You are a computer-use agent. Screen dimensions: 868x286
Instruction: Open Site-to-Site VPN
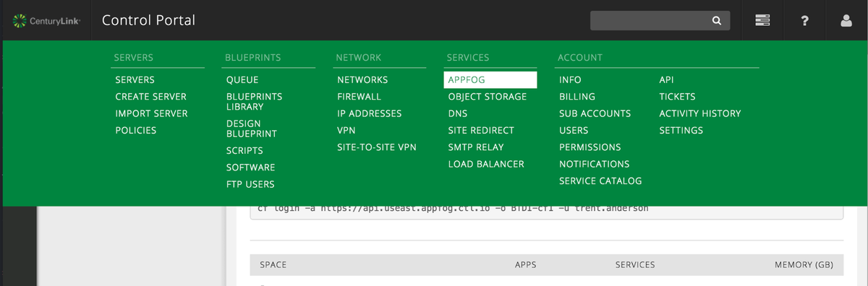377,147
